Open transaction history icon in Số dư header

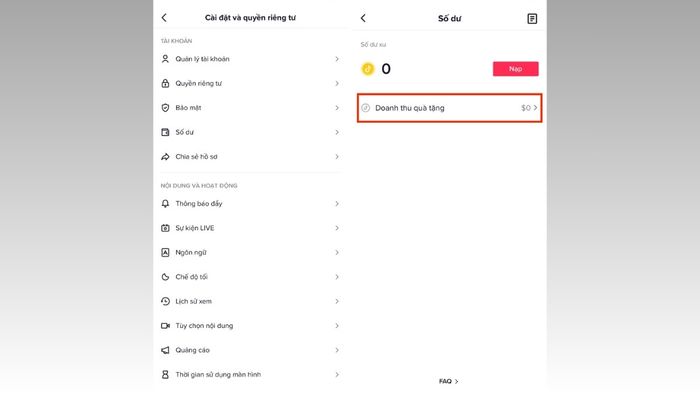(532, 18)
